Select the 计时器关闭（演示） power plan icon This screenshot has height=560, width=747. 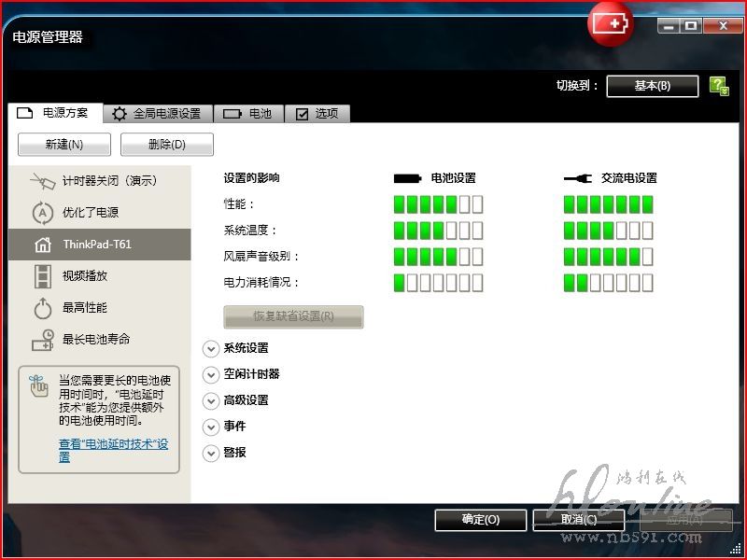point(43,181)
